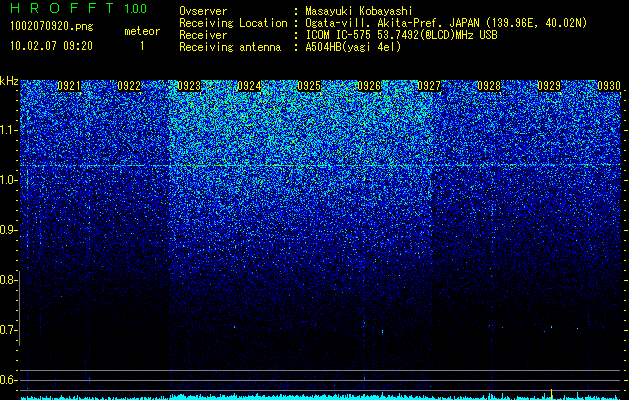Screen dimensions: 629x400
Task: Click the kHz axis unit label
Action: [x=9, y=81]
